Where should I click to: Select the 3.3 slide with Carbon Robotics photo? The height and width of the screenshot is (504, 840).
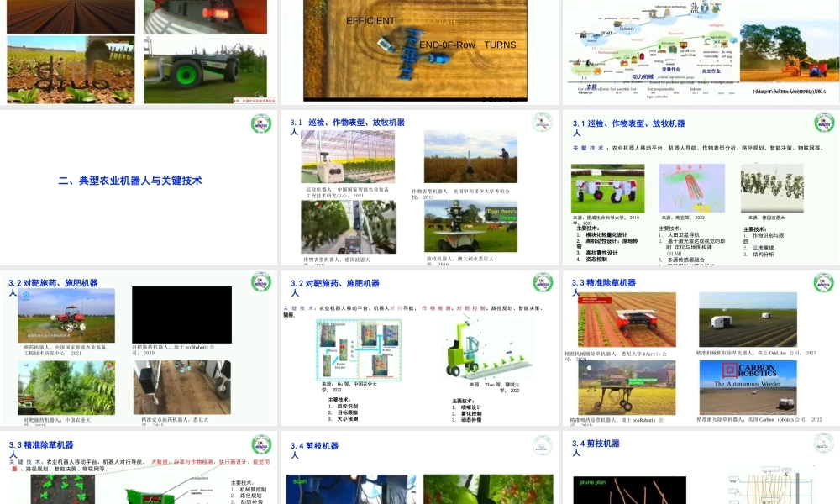[701, 348]
